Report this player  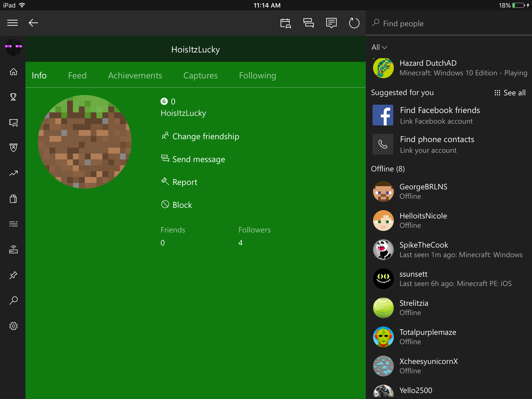coord(179,182)
